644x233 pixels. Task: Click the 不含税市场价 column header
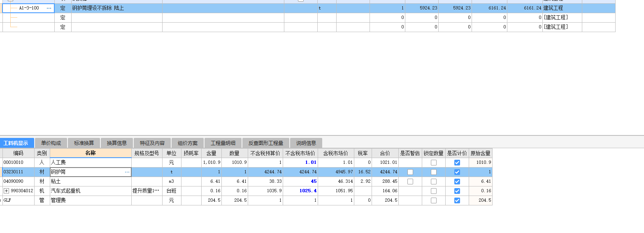point(300,153)
